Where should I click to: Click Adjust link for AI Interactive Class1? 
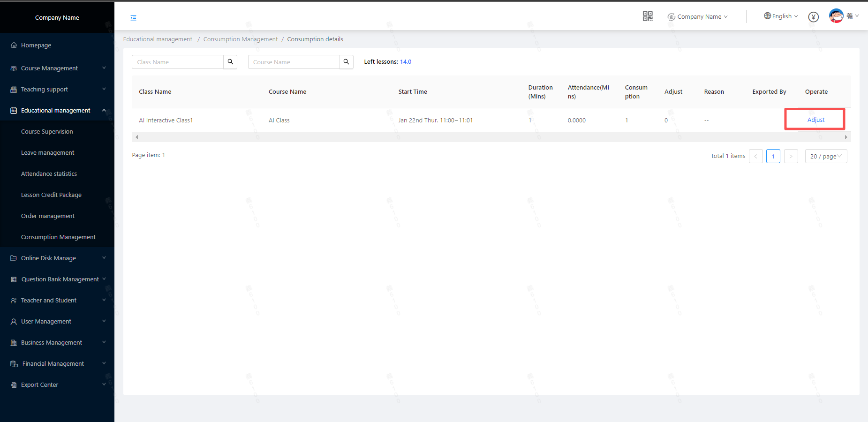pyautogui.click(x=815, y=120)
